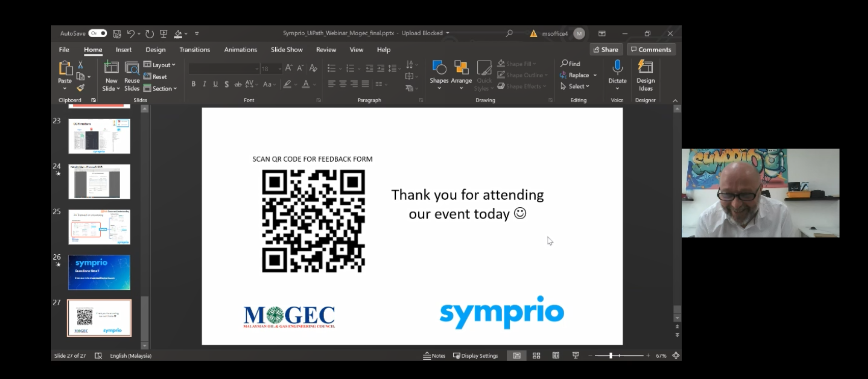Open Ribbon Display Options icon

click(x=602, y=34)
